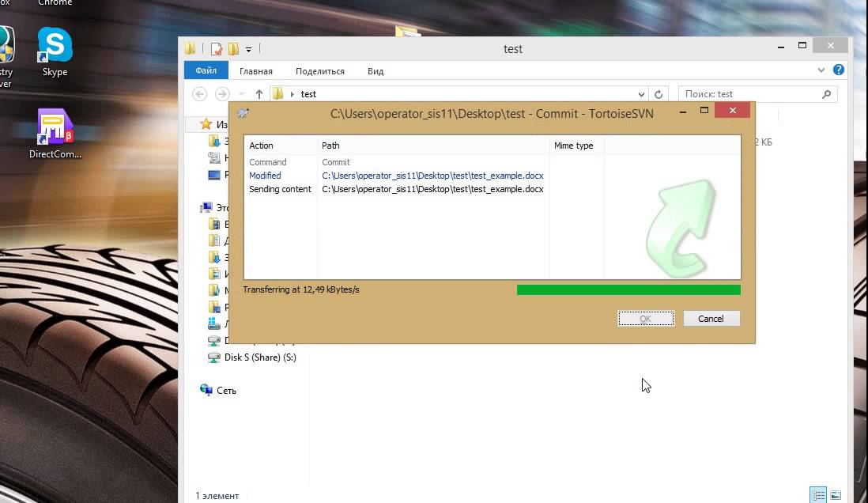Close the TortoiseSVN Commit dialog
This screenshot has width=868, height=503.
point(732,110)
